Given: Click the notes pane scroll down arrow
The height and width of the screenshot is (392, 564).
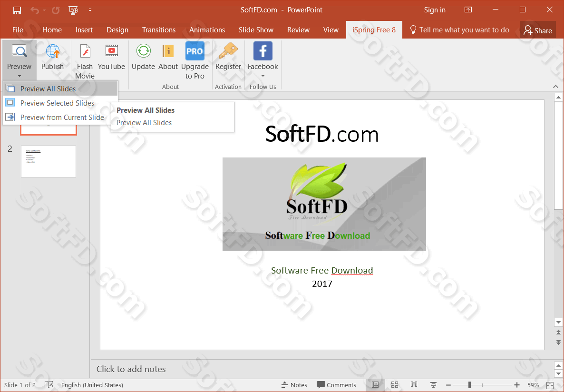Looking at the screenshot, I should point(558,374).
